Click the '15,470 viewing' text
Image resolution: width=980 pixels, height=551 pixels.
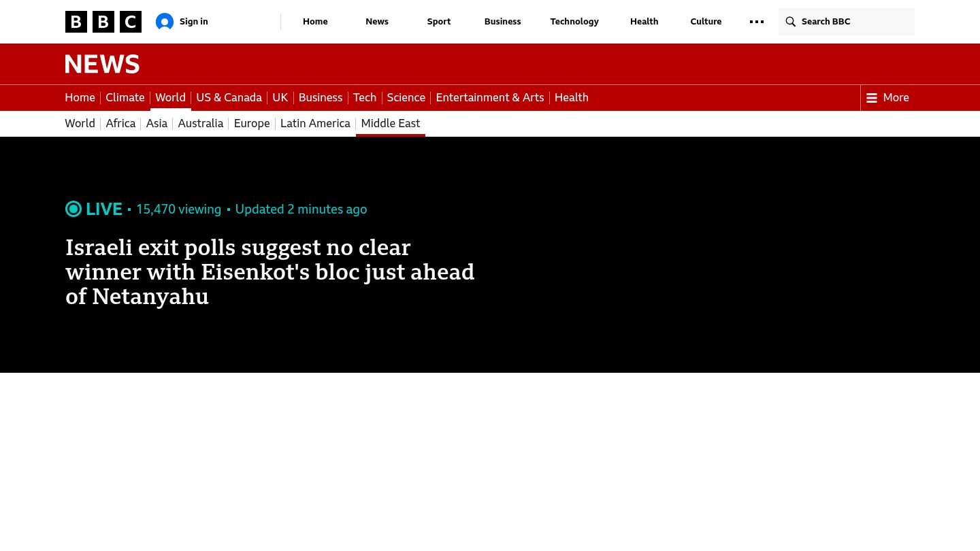(178, 210)
